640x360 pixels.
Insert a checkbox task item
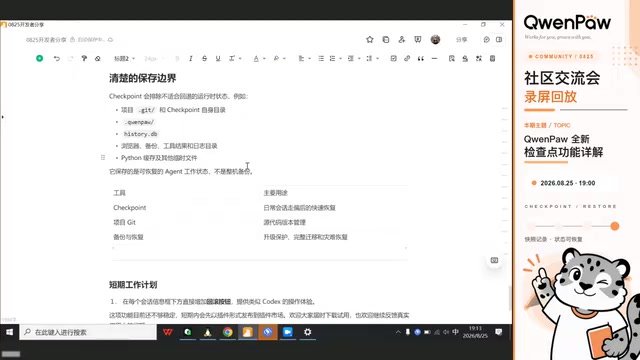[393, 59]
